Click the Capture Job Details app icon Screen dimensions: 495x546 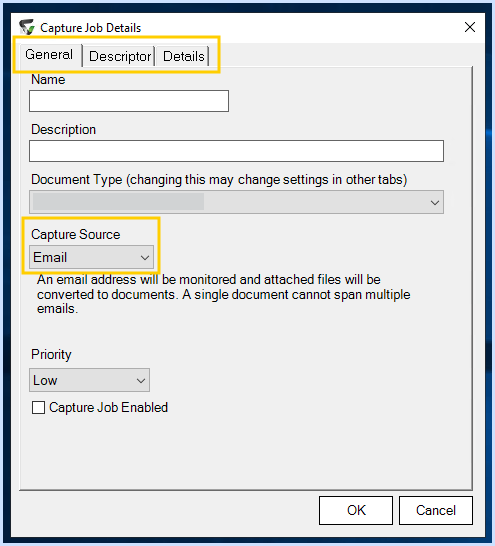point(27,27)
